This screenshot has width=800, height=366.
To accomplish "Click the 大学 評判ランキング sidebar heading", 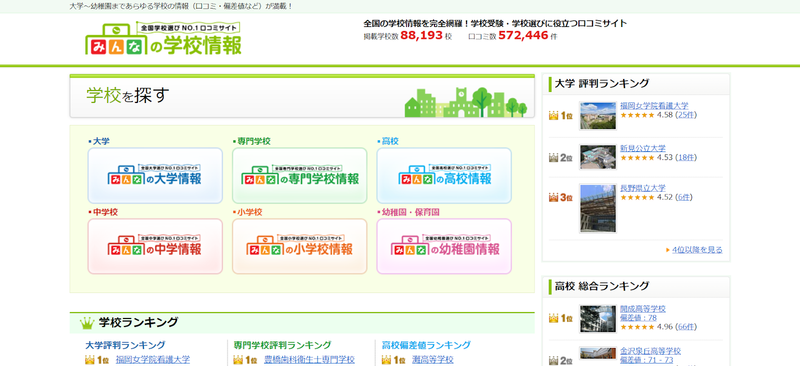I will (602, 83).
